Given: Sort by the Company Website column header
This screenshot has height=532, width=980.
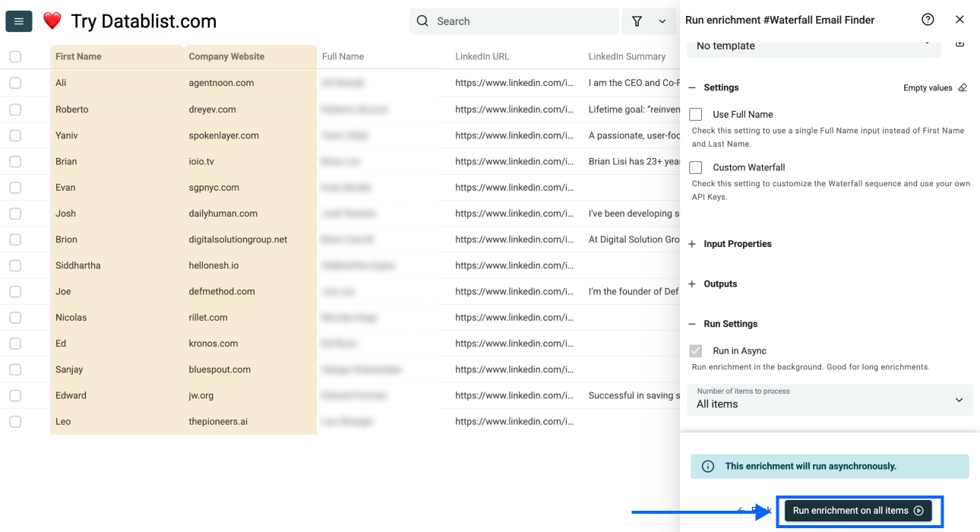Looking at the screenshot, I should (x=226, y=56).
